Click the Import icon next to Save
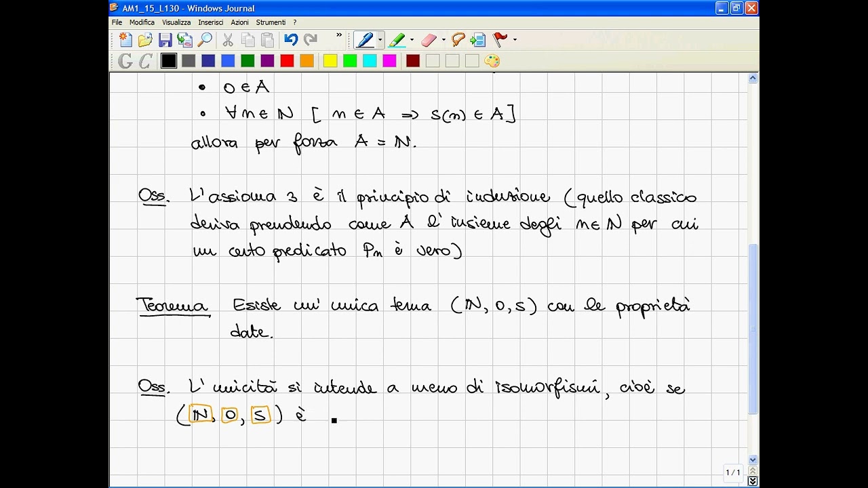This screenshot has width=868, height=488. click(184, 40)
